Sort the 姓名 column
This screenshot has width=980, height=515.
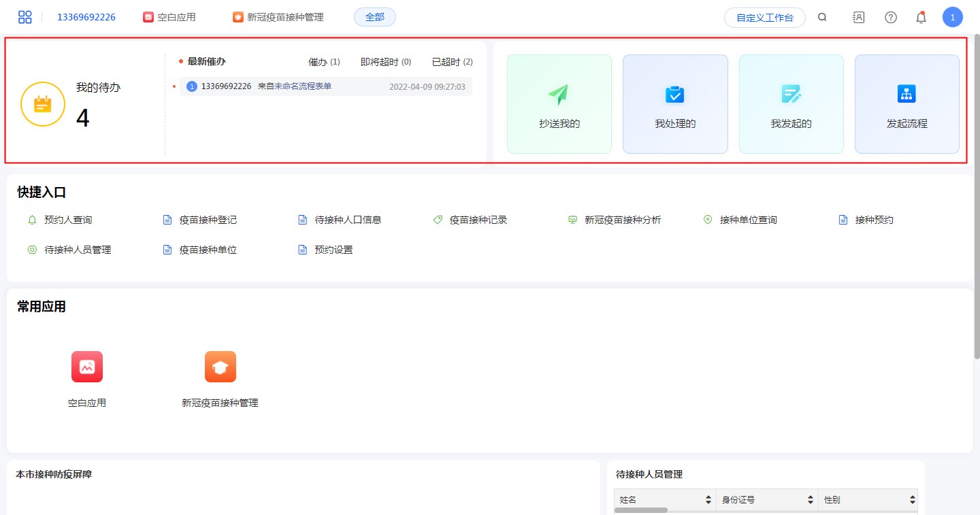(x=708, y=500)
